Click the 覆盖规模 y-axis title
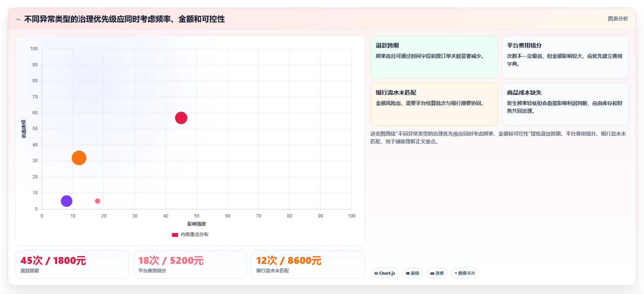The width and height of the screenshot is (644, 294). point(24,129)
